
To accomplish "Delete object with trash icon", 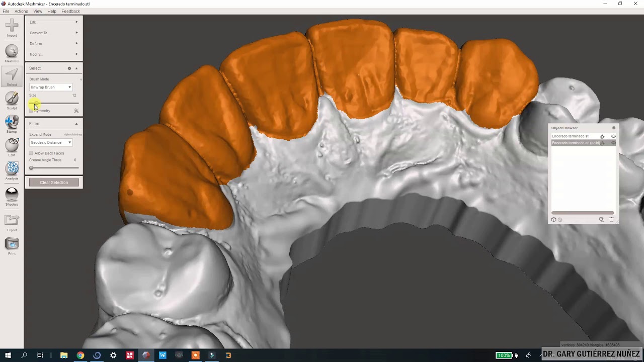I will [x=612, y=220].
